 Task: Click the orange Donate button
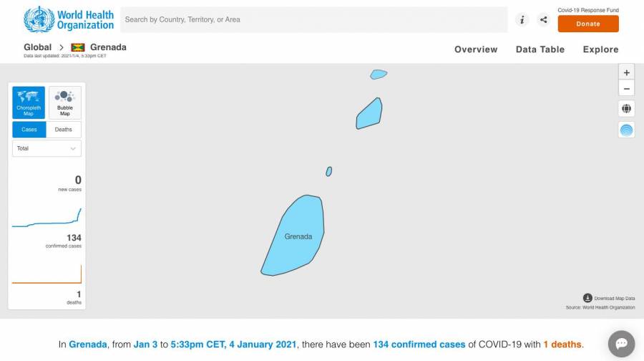click(588, 24)
